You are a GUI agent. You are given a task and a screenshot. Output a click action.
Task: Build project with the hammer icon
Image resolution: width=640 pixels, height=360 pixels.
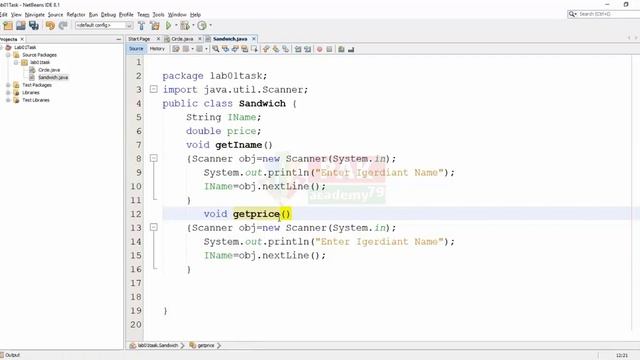(x=141, y=26)
